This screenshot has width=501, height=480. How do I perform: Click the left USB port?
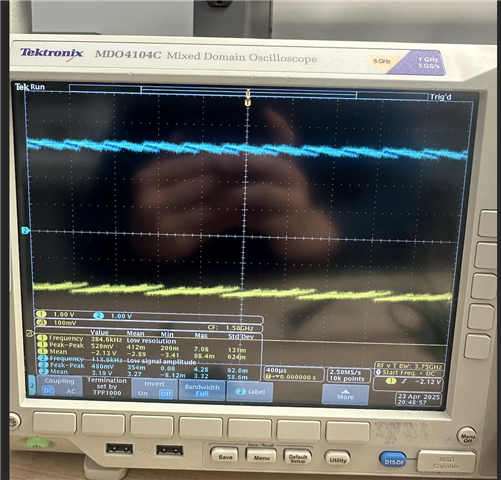(x=119, y=449)
